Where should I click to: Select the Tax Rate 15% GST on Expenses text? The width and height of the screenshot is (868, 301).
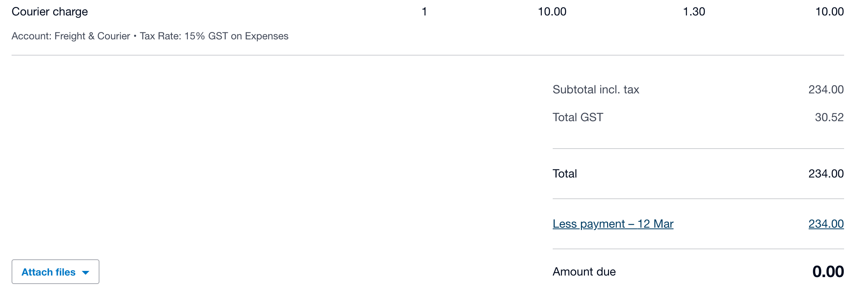click(214, 36)
